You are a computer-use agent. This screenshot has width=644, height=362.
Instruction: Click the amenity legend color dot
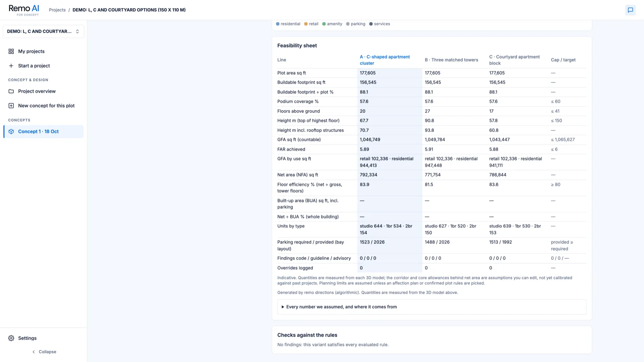coord(324,24)
